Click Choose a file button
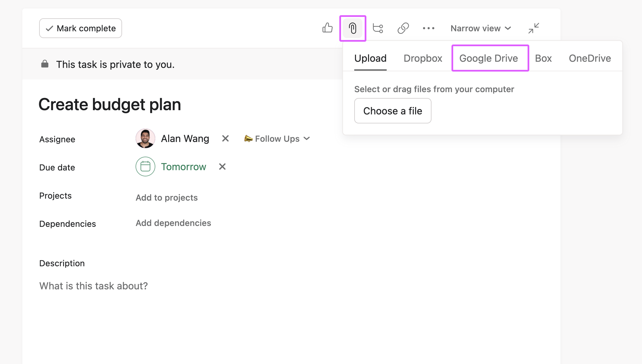Screen dimensions: 642x364 coord(393,111)
